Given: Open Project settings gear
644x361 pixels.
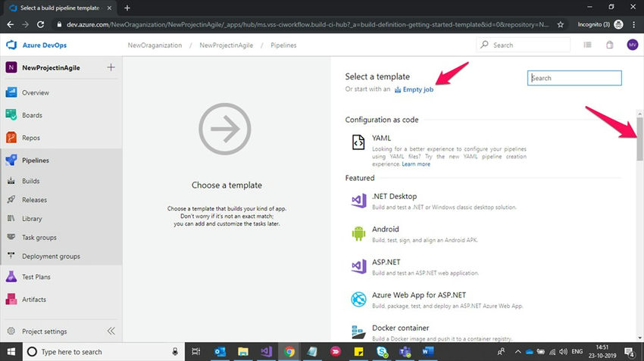Looking at the screenshot, I should click(x=11, y=331).
